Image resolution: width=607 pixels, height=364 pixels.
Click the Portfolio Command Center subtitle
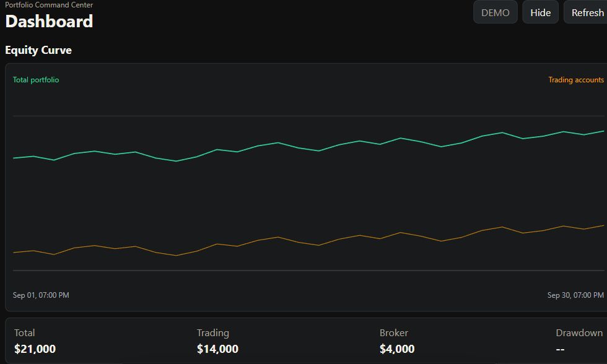(x=49, y=4)
